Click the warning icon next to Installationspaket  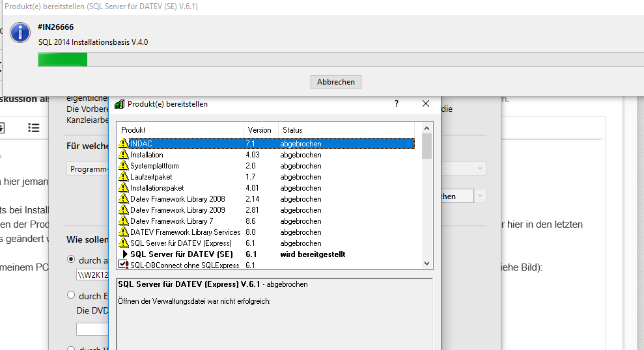123,187
